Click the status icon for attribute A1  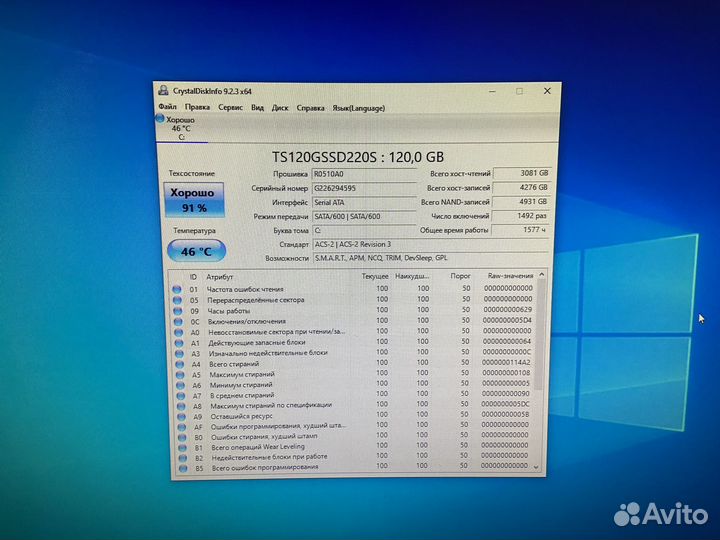pyautogui.click(x=179, y=343)
